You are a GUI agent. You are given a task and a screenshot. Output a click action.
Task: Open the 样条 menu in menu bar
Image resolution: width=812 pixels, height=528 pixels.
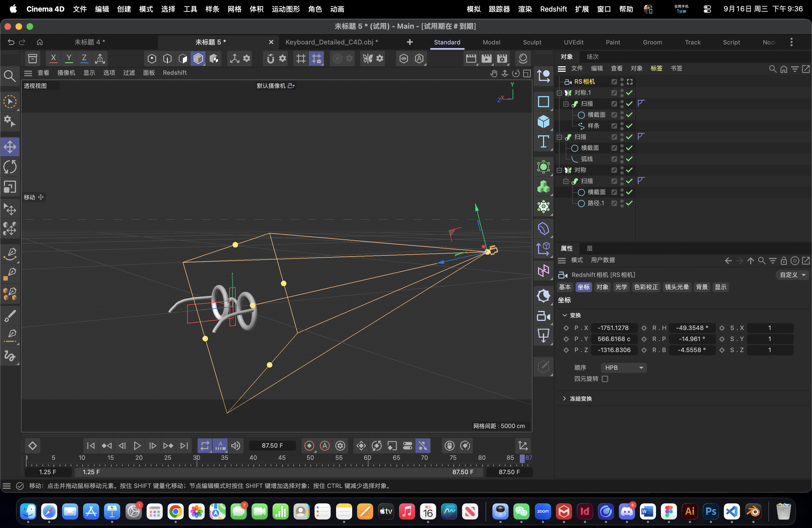[212, 9]
